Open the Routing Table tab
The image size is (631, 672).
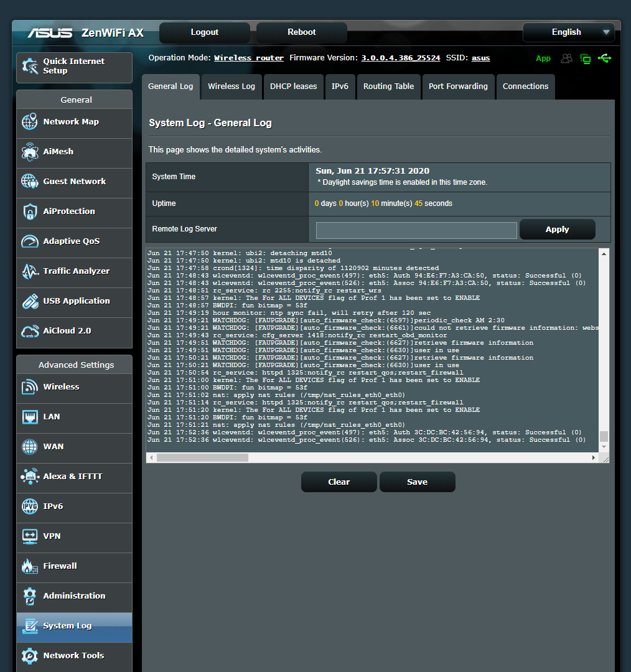point(389,86)
